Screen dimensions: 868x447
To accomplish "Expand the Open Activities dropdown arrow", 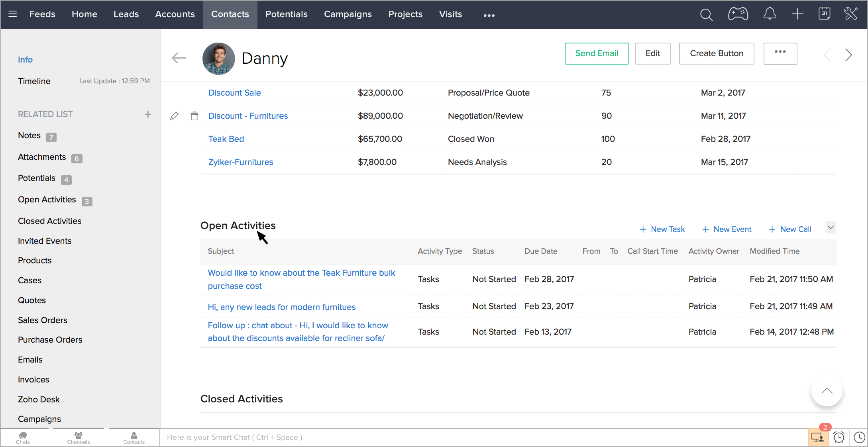I will (831, 228).
